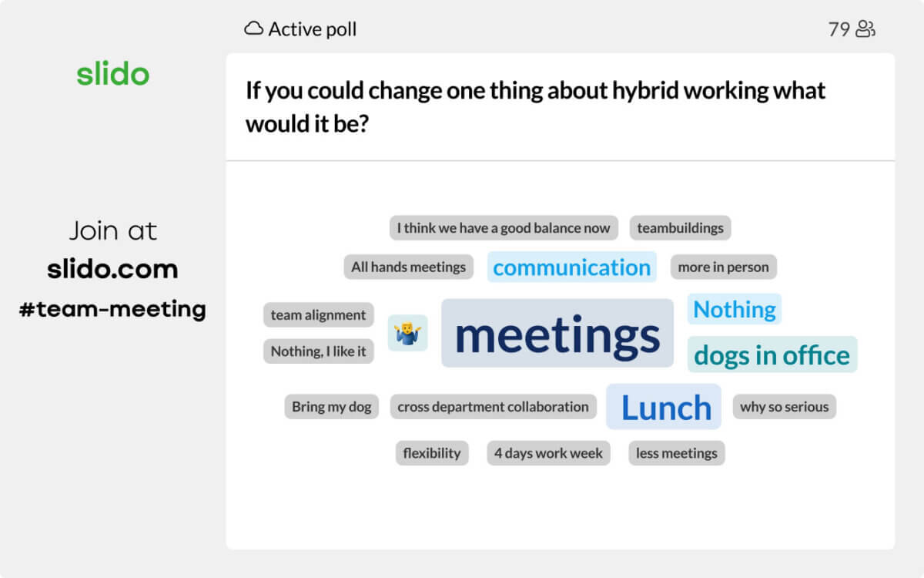The image size is (924, 578).
Task: Select the "team alignment" tag
Action: [318, 314]
